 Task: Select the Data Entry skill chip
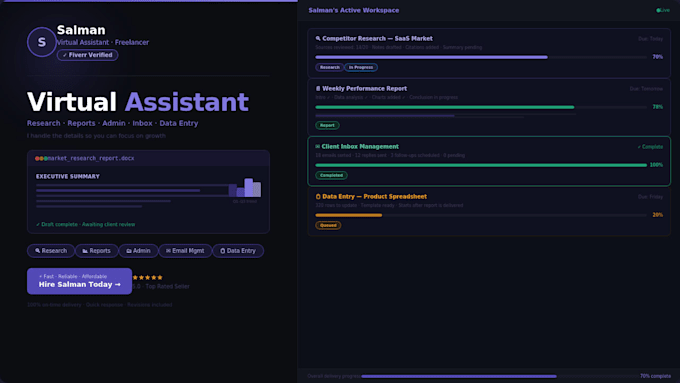point(238,251)
